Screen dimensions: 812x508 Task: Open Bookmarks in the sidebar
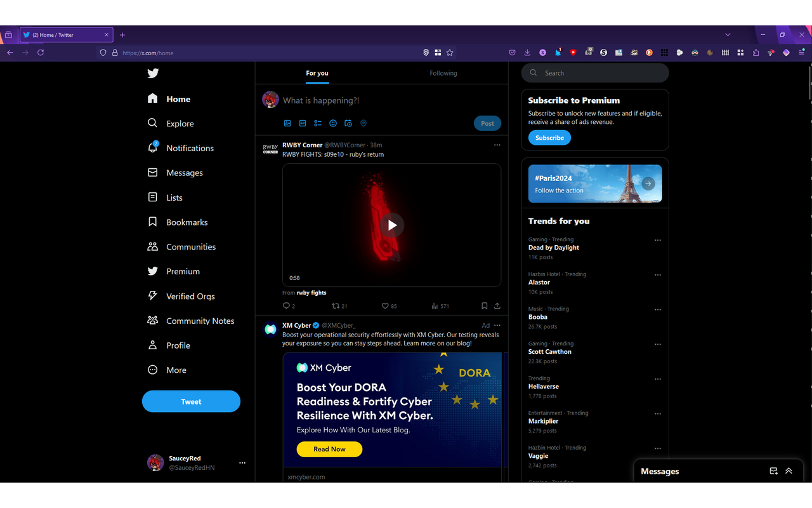coord(178,222)
